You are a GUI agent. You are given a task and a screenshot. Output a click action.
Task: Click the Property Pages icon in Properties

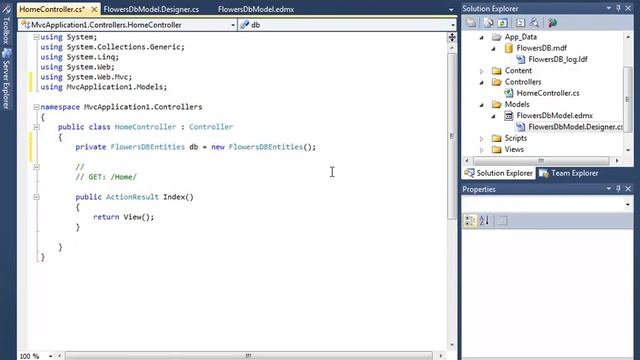coord(503,221)
